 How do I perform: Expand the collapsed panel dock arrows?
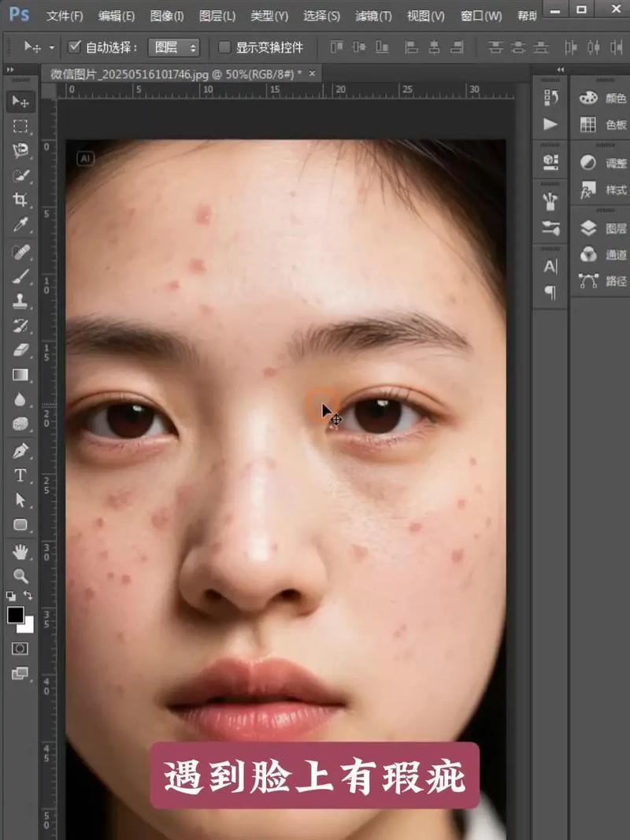561,69
